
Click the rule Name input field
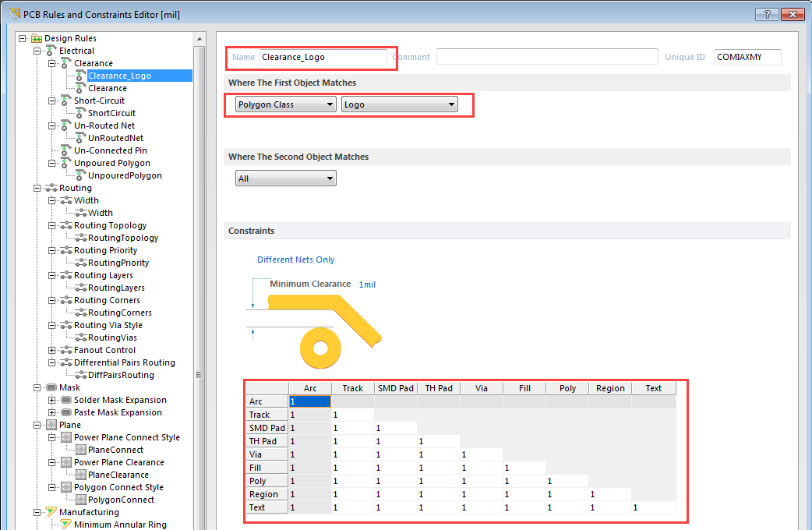pos(323,57)
